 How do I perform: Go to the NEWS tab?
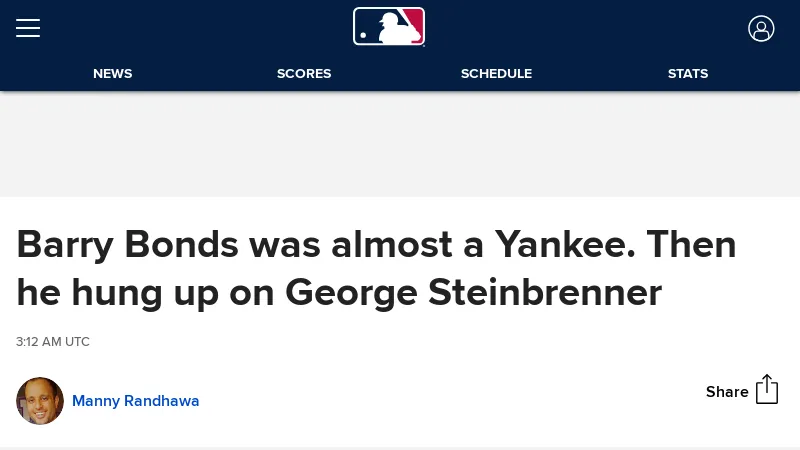click(113, 74)
